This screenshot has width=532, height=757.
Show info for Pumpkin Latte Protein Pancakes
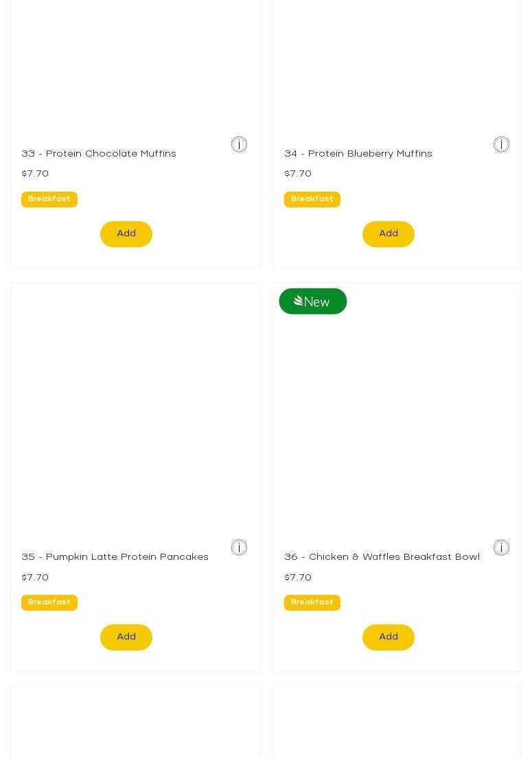(239, 547)
